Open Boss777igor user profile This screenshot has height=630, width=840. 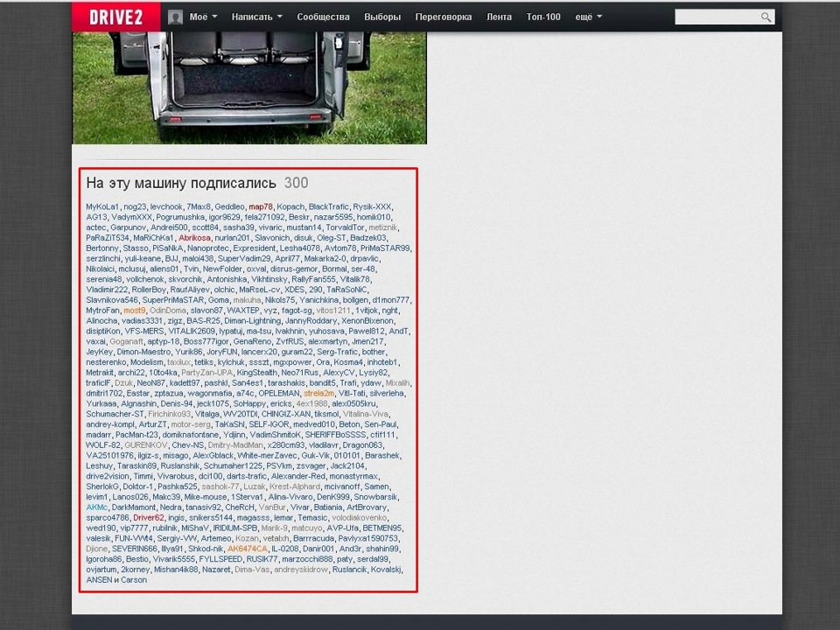click(x=206, y=341)
